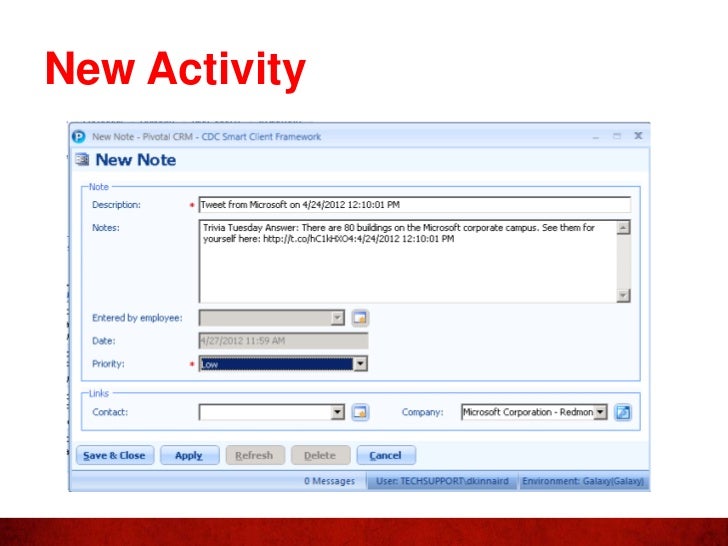Click the Date field

[x=283, y=341]
